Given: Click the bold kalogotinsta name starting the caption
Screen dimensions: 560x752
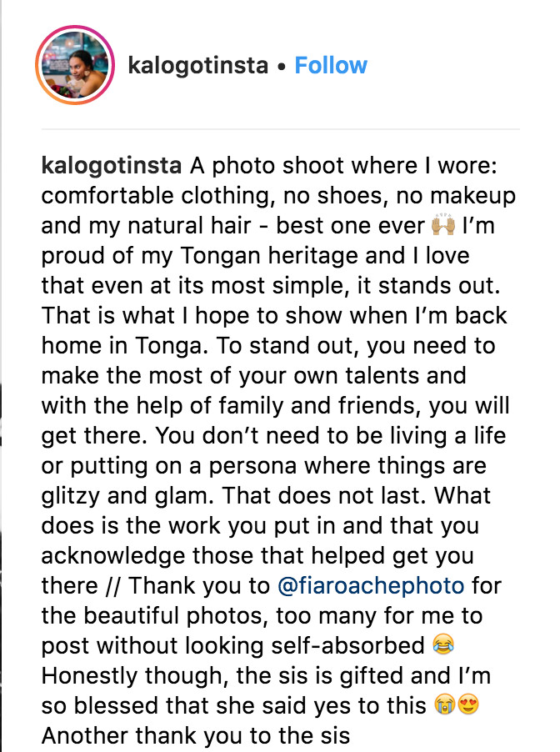Looking at the screenshot, I should click(x=111, y=167).
